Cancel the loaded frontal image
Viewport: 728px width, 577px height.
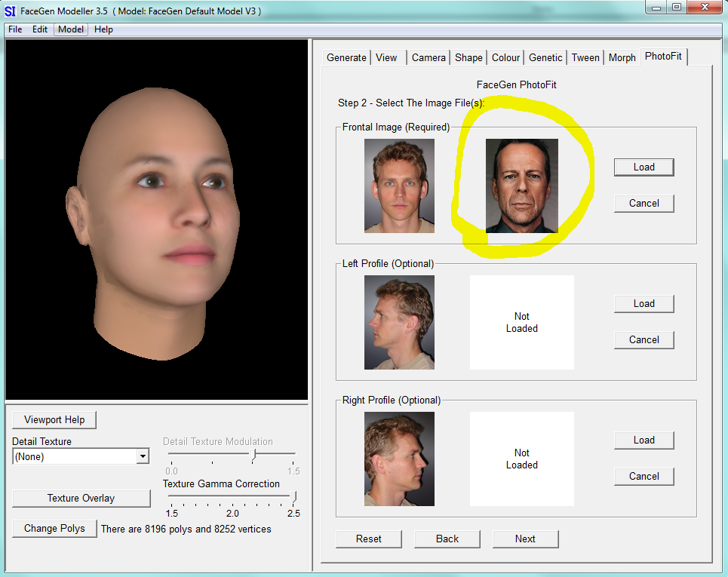(643, 203)
